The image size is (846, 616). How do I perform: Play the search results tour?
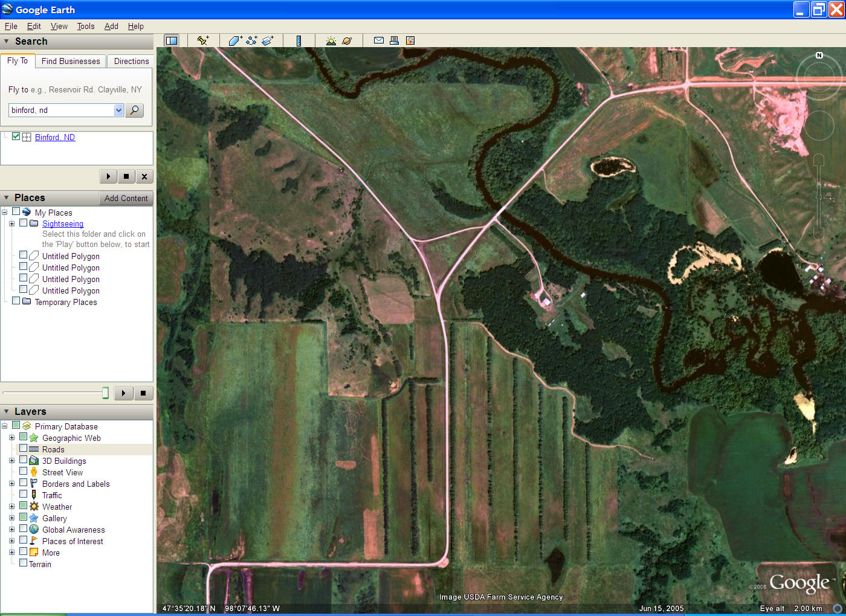click(x=108, y=176)
